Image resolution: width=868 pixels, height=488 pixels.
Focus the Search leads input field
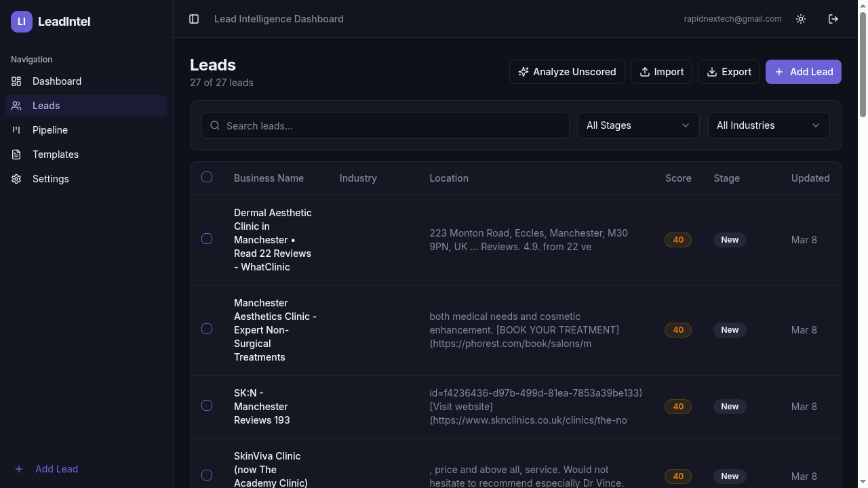click(385, 125)
